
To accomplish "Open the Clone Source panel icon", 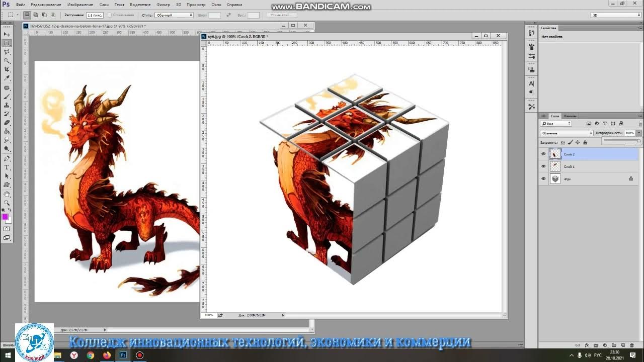I will (532, 69).
